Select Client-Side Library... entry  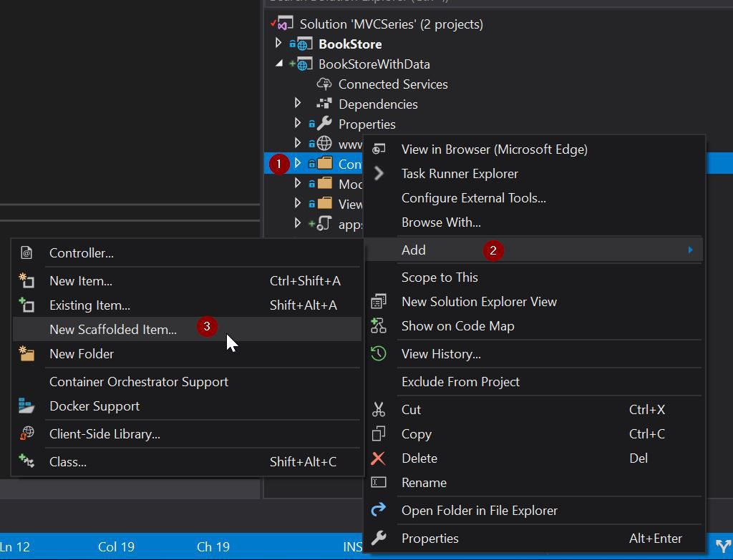[105, 434]
